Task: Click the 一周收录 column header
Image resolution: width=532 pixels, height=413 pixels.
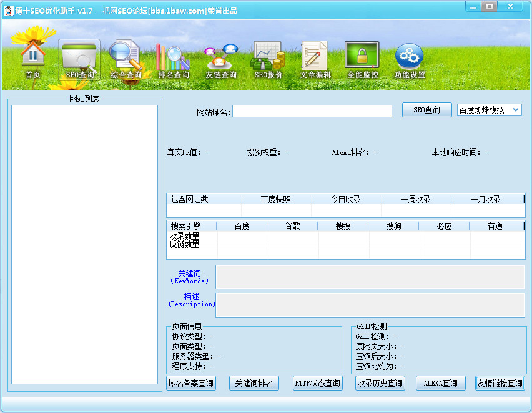Action: pos(415,199)
